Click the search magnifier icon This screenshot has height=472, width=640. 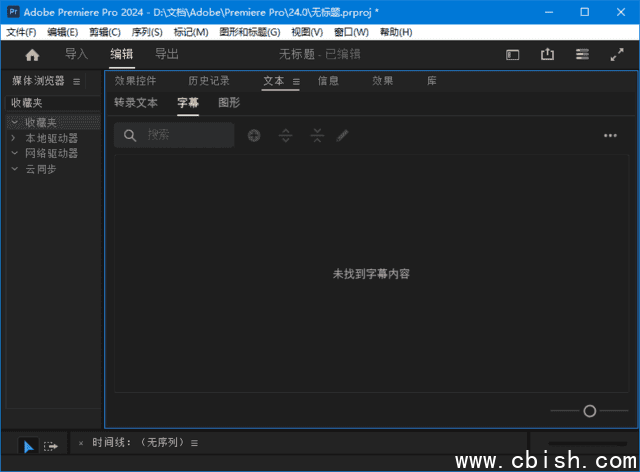130,136
